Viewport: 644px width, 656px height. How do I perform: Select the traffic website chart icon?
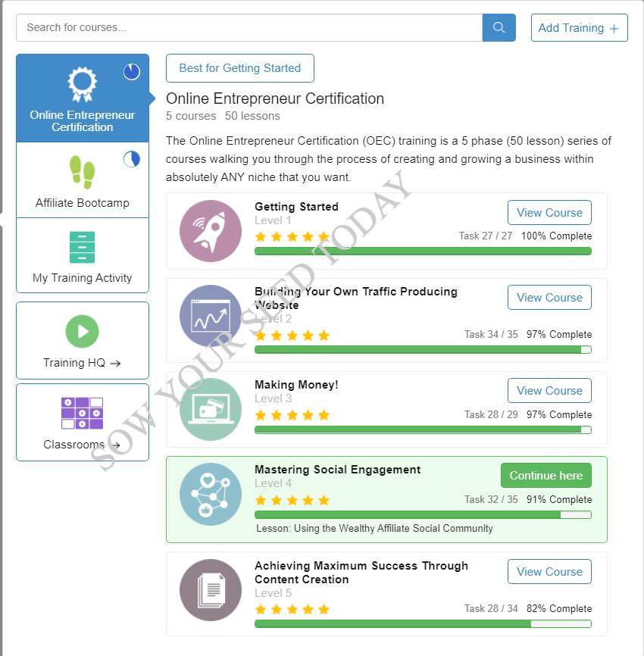pyautogui.click(x=211, y=316)
